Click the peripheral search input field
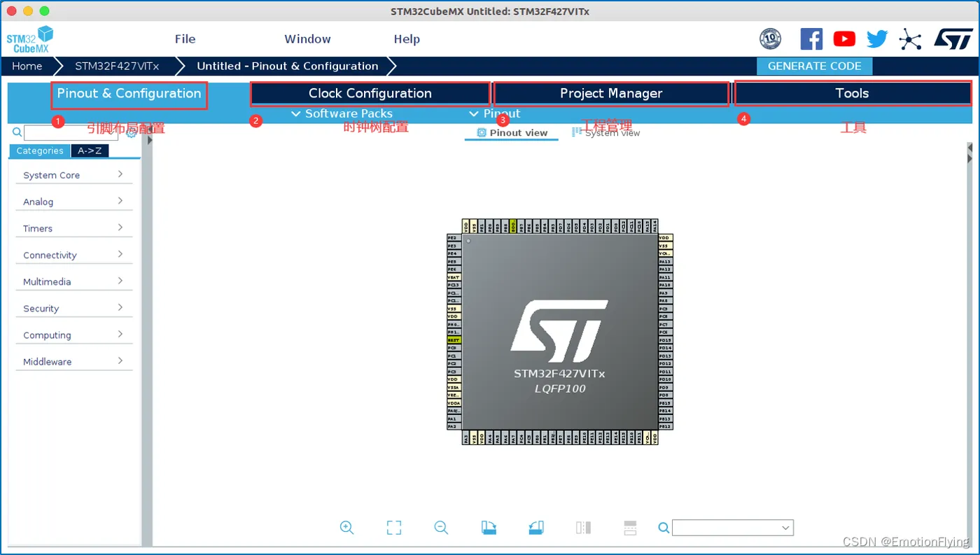Viewport: 980px width, 555px height. tap(71, 133)
